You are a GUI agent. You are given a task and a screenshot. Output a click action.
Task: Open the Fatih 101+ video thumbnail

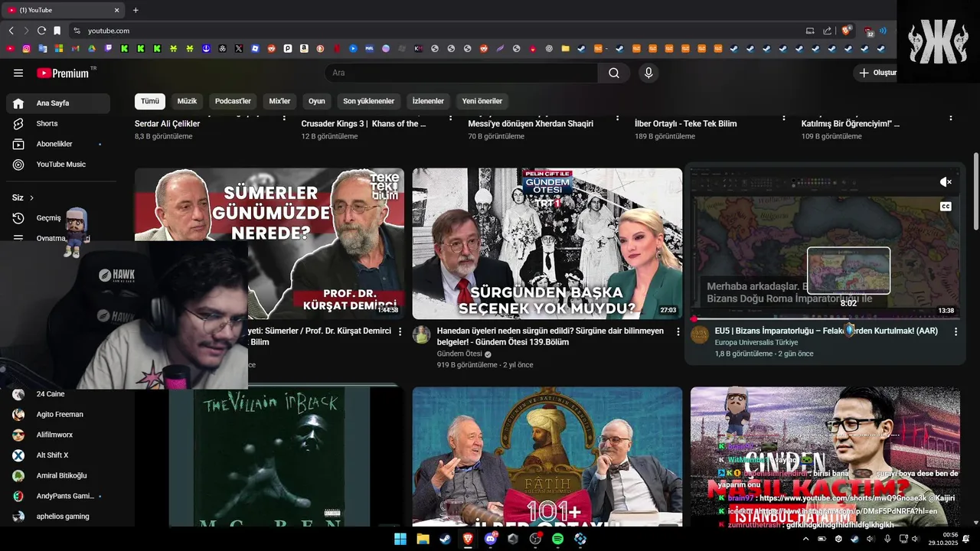(x=547, y=457)
